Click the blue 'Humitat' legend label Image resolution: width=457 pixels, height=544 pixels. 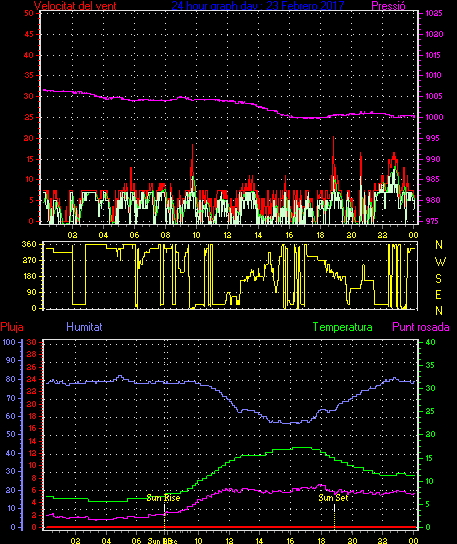point(84,327)
